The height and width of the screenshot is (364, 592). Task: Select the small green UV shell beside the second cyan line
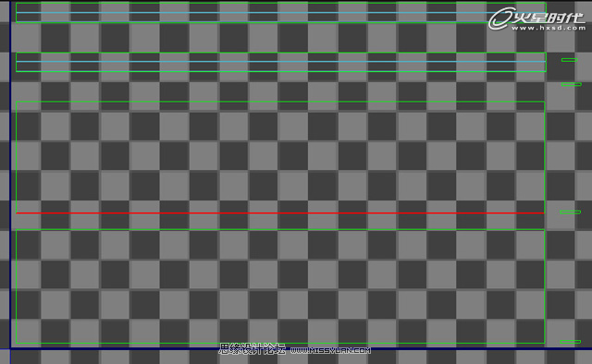click(570, 60)
